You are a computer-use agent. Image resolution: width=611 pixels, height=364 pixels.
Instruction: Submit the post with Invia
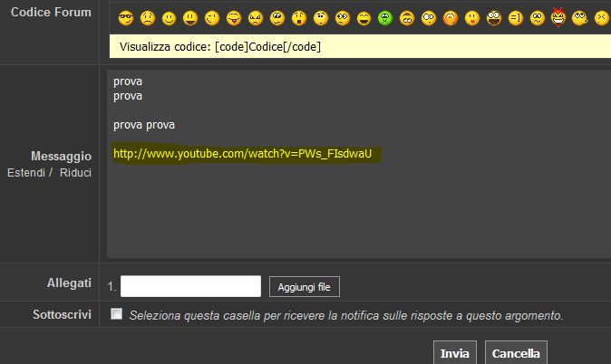pyautogui.click(x=455, y=353)
